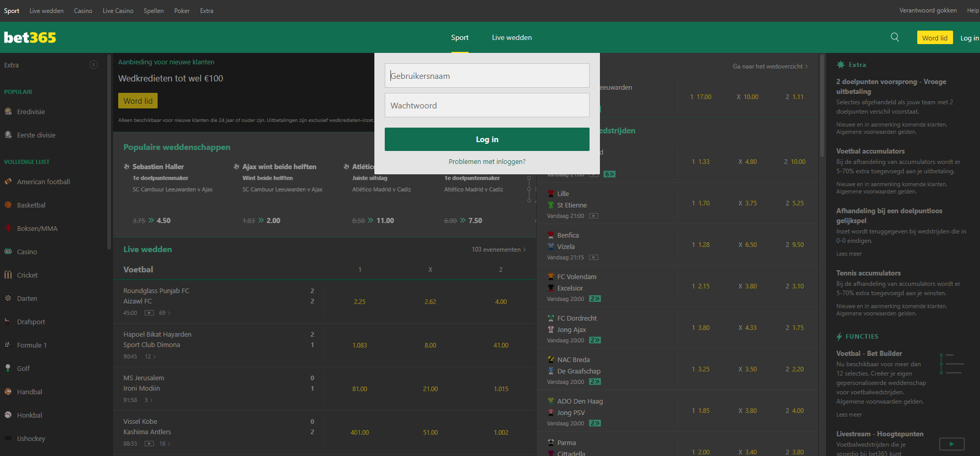Select odds 1.015 for Ironi Modiin
Image resolution: width=980 pixels, height=456 pixels.
click(x=501, y=389)
